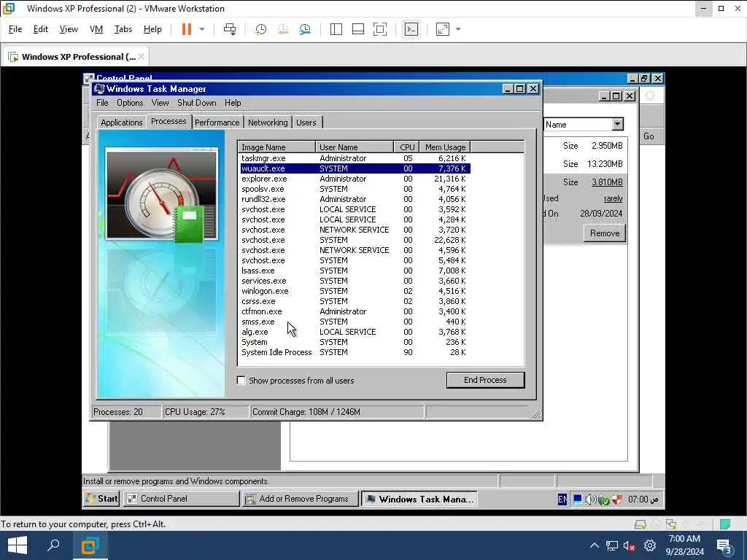Pause the virtual machine with orange pause icon
747x560 pixels.
[187, 29]
